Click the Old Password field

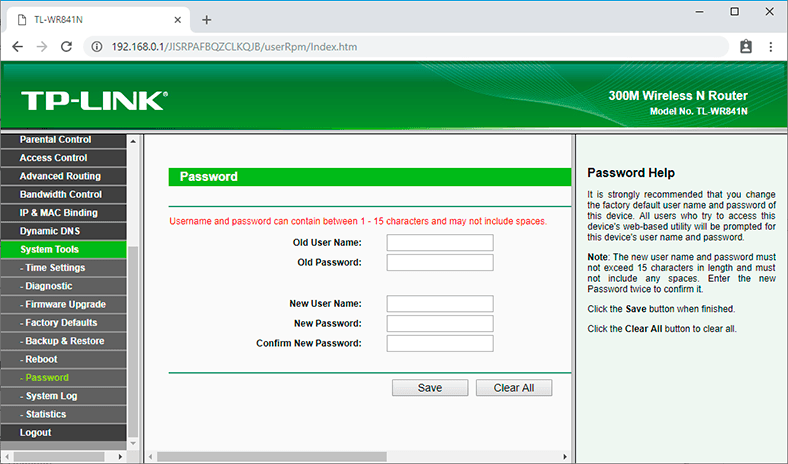(440, 262)
